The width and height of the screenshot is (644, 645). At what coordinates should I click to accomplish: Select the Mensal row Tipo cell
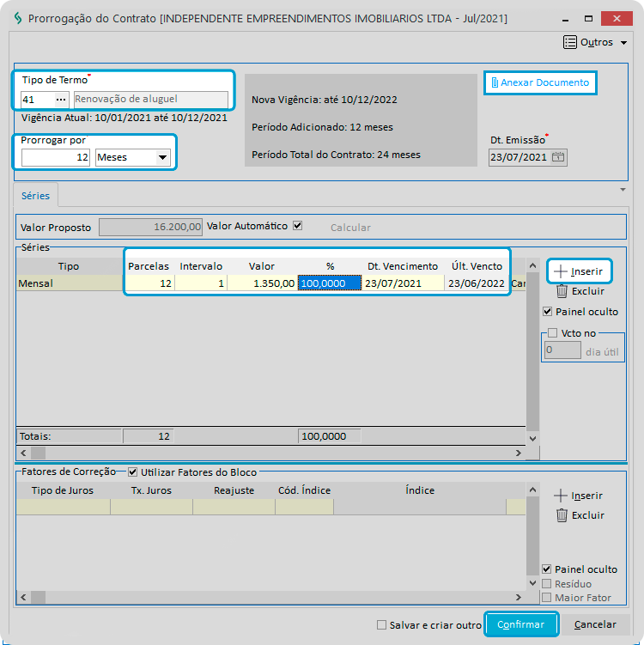[x=70, y=283]
